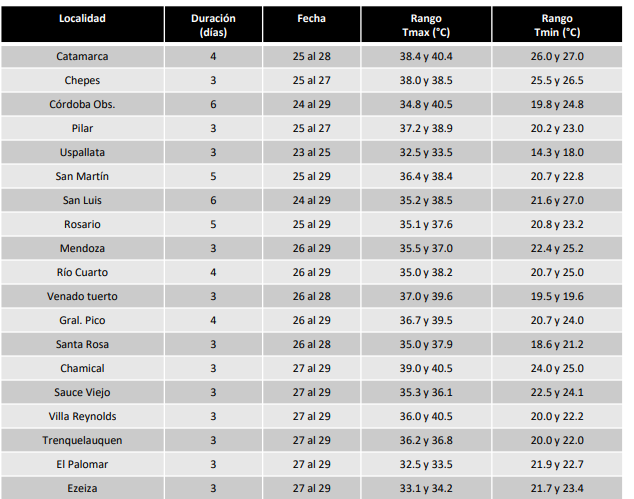Select the Ezeiza locality cell

(82, 488)
